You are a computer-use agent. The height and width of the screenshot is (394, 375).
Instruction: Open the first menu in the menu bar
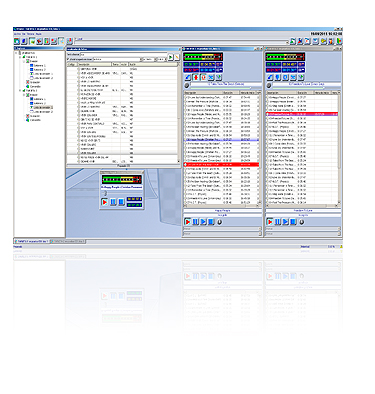pyautogui.click(x=17, y=34)
